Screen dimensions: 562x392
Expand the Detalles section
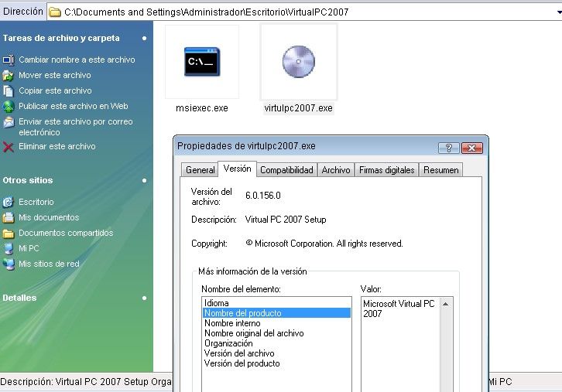click(x=144, y=298)
